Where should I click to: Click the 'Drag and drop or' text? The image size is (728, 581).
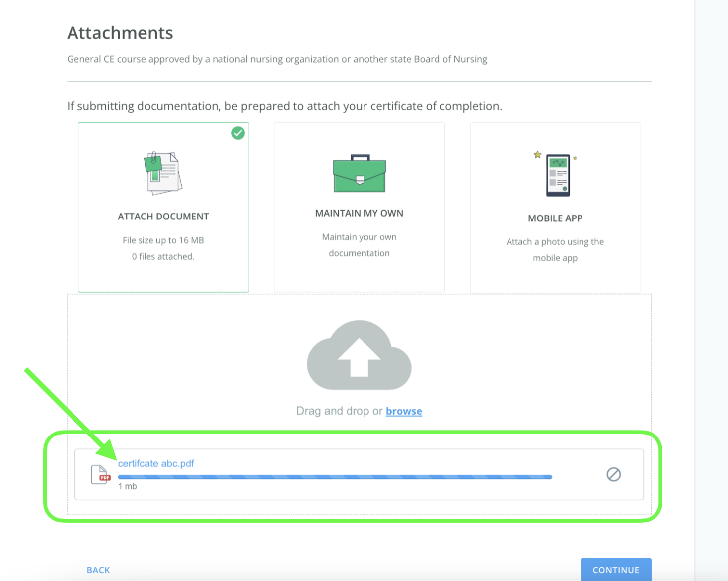[339, 411]
